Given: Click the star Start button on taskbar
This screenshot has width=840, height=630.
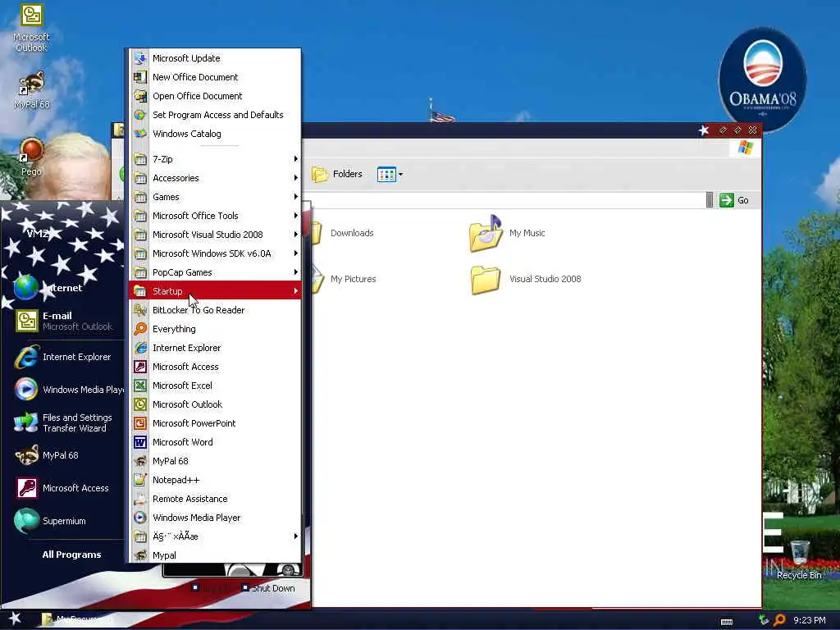Looking at the screenshot, I should (15, 619).
